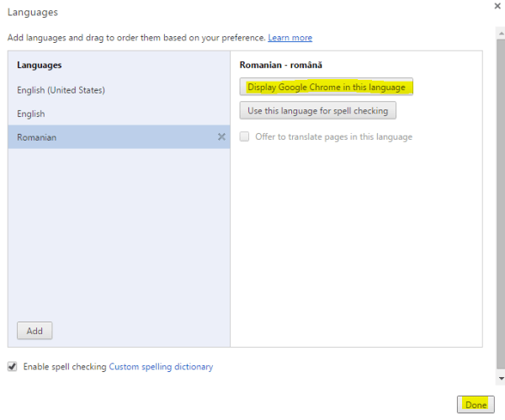The height and width of the screenshot is (420, 505).
Task: Click the Done button
Action: point(476,405)
